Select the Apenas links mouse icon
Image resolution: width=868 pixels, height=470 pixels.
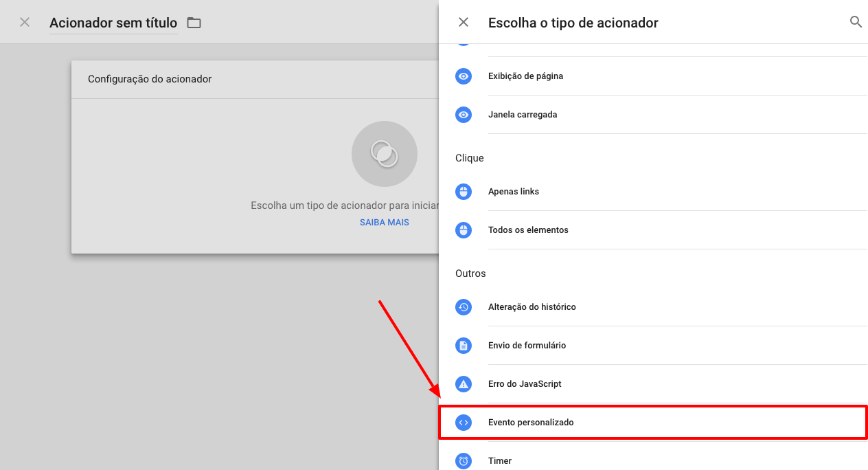coord(464,192)
